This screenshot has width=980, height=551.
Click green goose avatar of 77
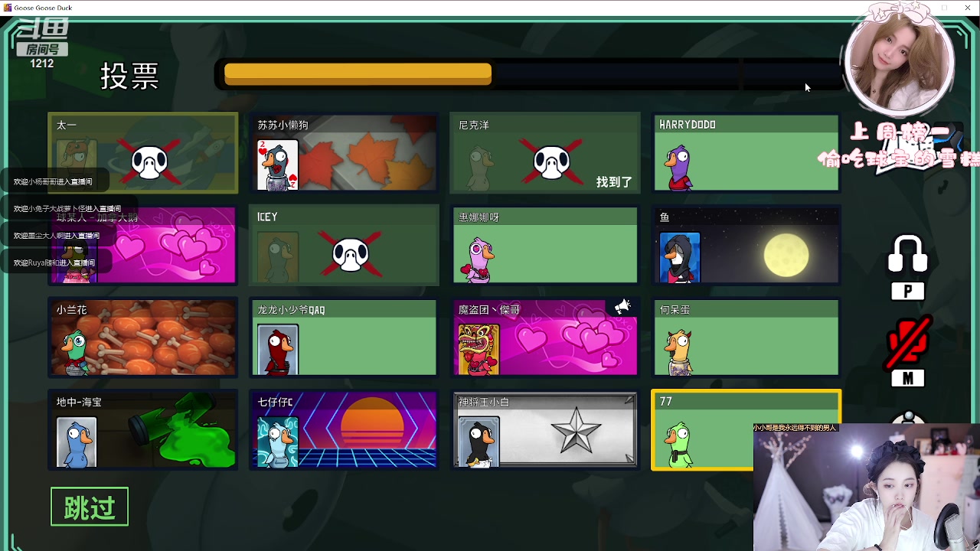(678, 444)
